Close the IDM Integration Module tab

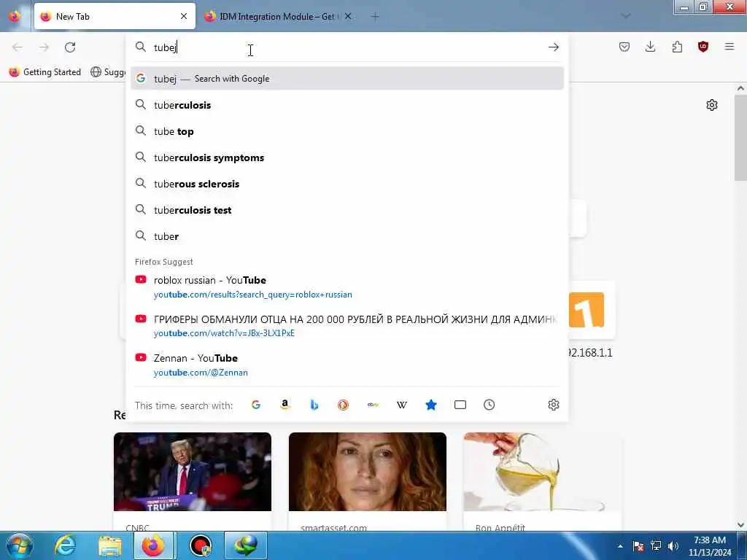coord(348,16)
